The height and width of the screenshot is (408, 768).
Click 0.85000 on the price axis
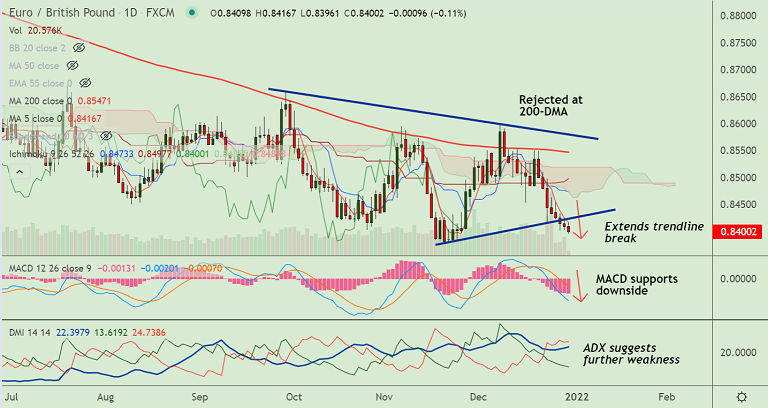point(738,177)
